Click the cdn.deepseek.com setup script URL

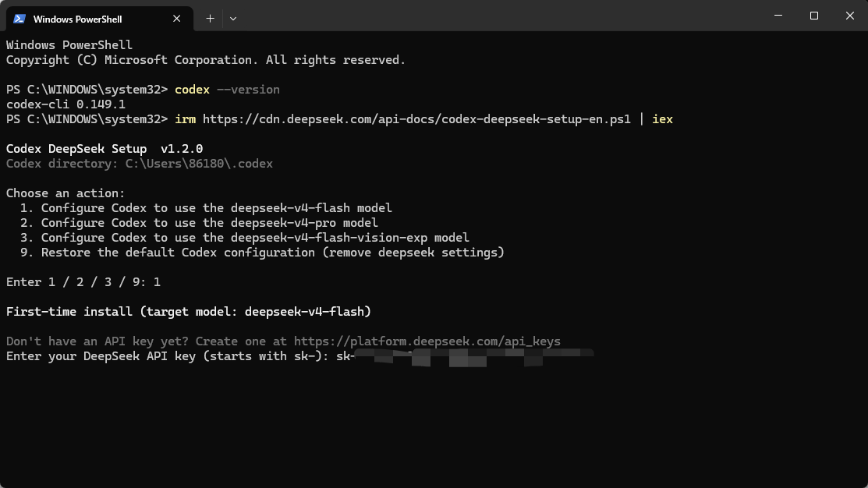[416, 119]
